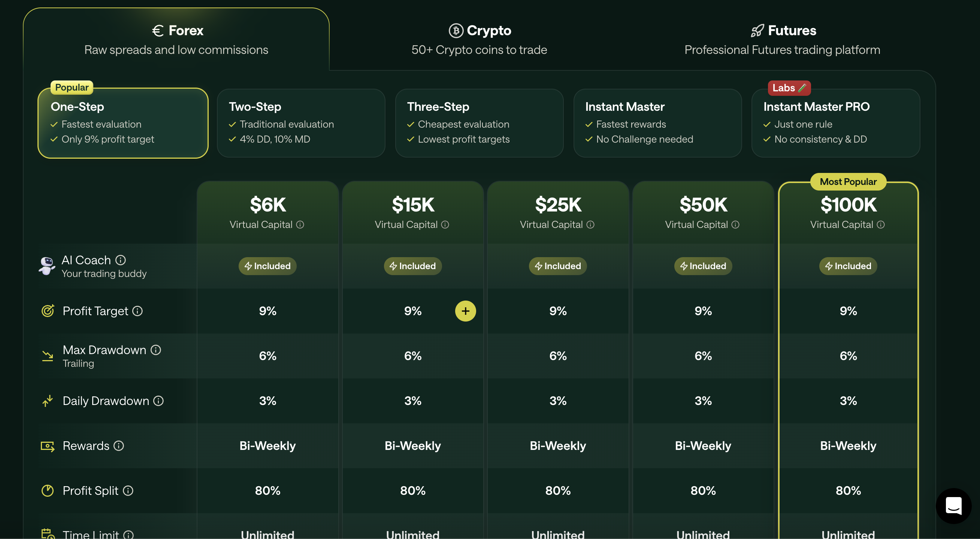Open the Virtual Capital info tooltip under $100K
980x539 pixels.
882,225
